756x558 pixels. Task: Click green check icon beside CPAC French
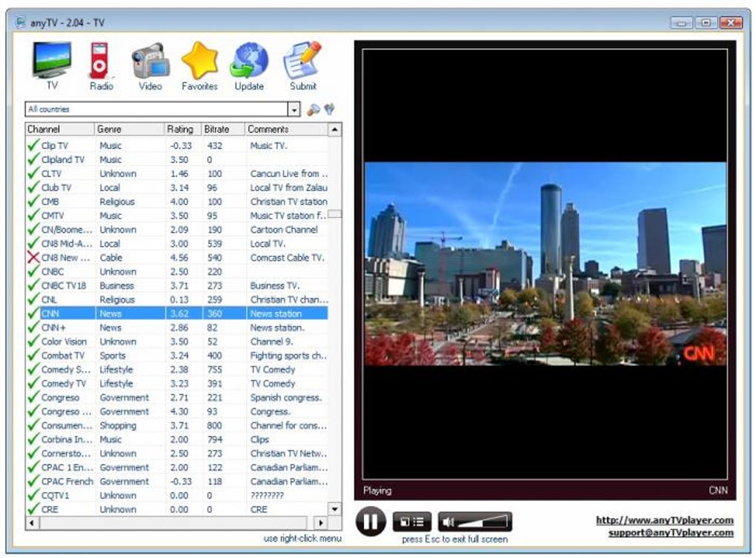pos(33,480)
